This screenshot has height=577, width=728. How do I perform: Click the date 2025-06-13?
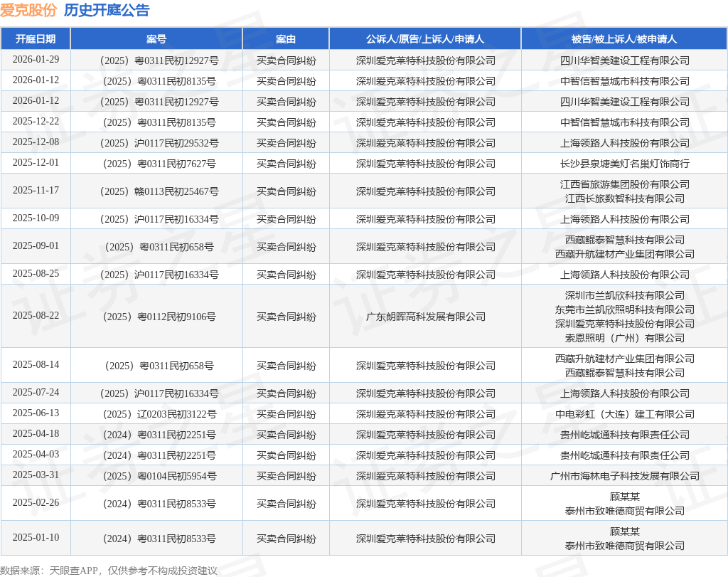(36, 413)
